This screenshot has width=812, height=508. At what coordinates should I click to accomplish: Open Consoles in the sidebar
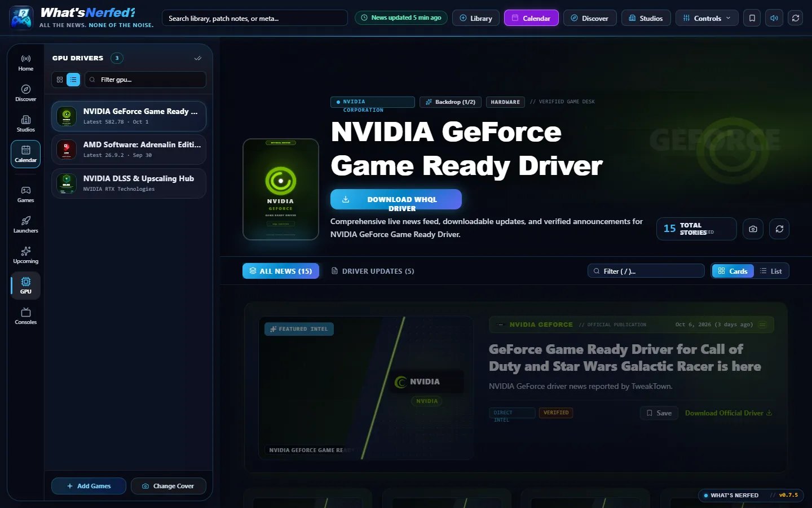25,316
